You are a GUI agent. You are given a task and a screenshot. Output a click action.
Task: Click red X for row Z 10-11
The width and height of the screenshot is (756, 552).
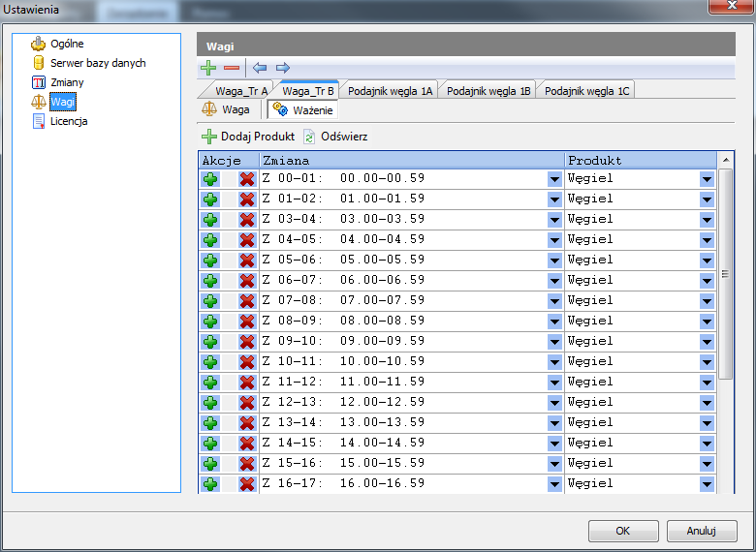tap(247, 361)
